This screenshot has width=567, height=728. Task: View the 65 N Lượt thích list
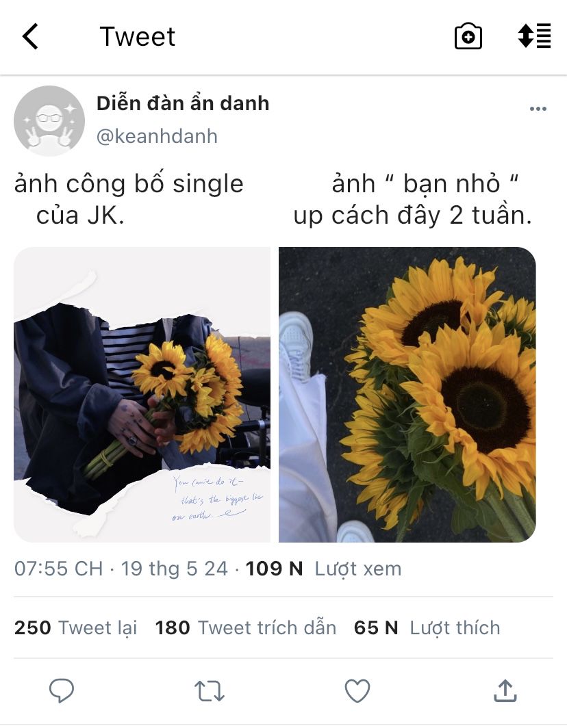click(427, 627)
